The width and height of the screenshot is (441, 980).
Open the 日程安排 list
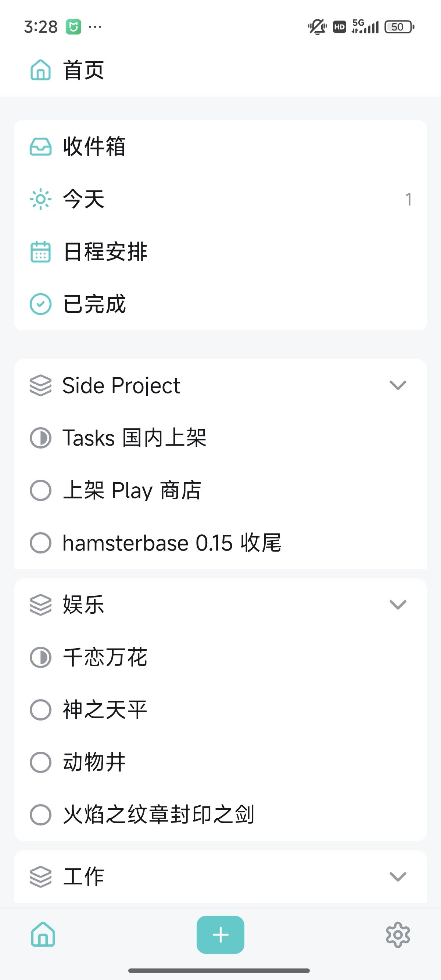pyautogui.click(x=105, y=251)
